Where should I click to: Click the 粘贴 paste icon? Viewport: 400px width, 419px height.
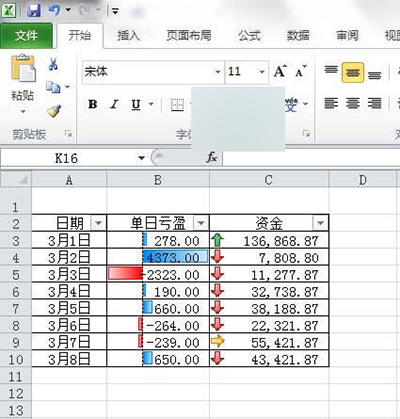point(23,69)
